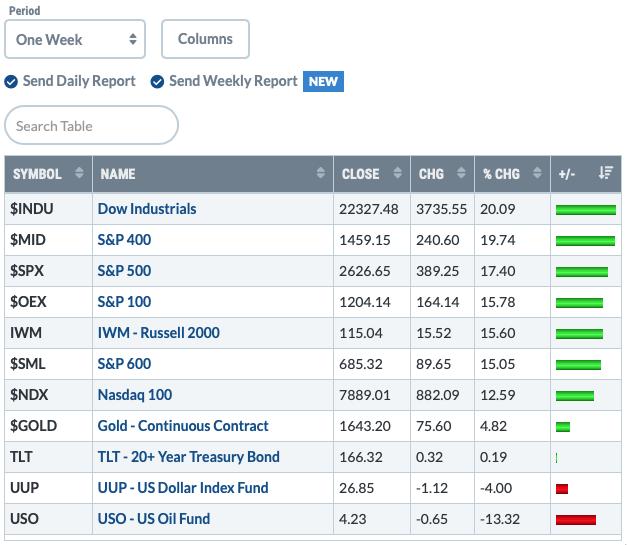The image size is (627, 545).
Task: Click the red bar in UUP row
Action: coord(562,489)
